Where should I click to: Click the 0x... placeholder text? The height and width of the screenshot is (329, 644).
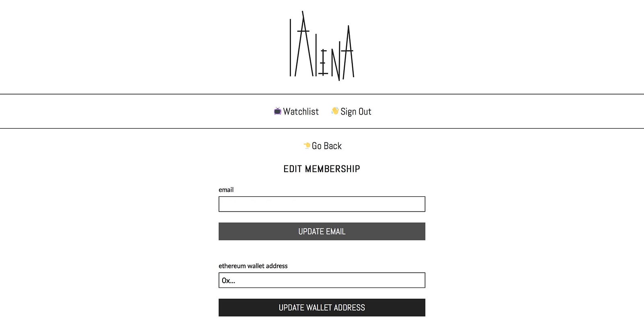228,281
